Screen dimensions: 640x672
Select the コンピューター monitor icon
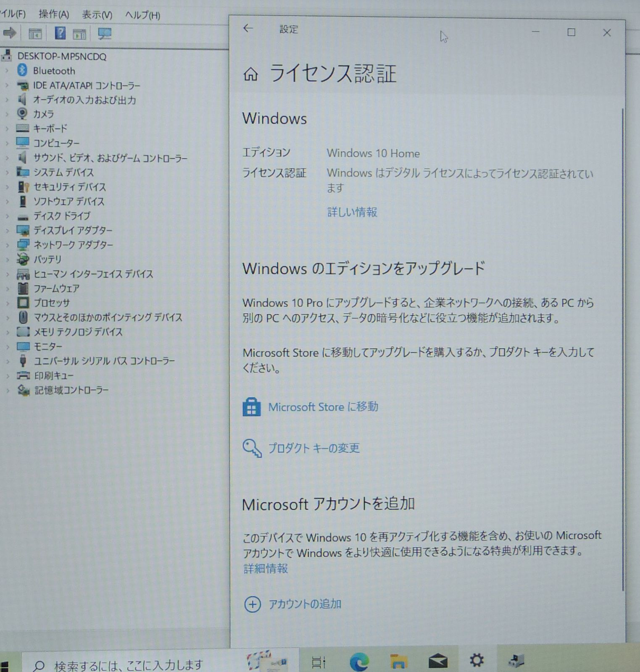[22, 143]
